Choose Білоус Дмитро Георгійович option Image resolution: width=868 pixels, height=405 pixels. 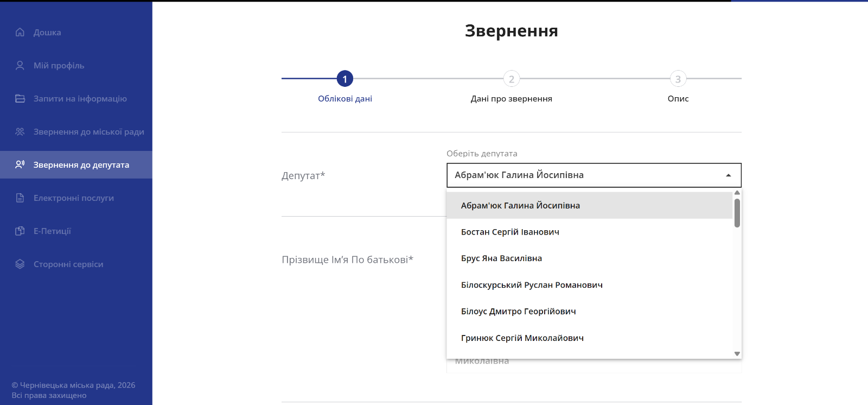[590, 312]
